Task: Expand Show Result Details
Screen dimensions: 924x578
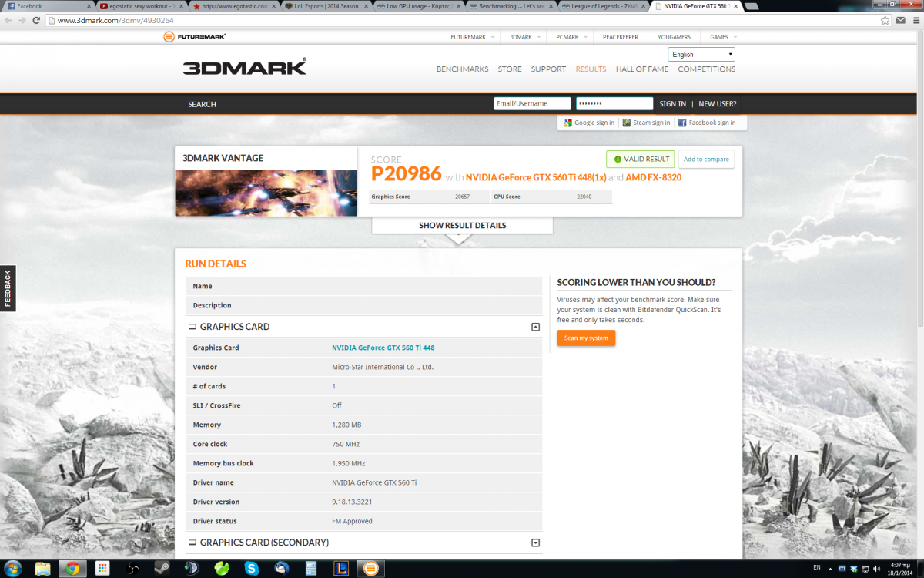Action: 462,226
